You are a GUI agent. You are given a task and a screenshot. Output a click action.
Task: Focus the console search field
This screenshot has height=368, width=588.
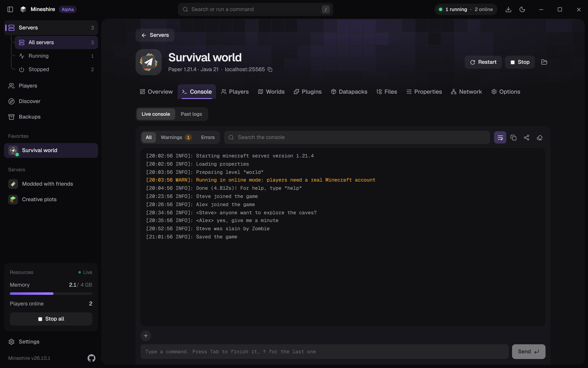pos(357,138)
